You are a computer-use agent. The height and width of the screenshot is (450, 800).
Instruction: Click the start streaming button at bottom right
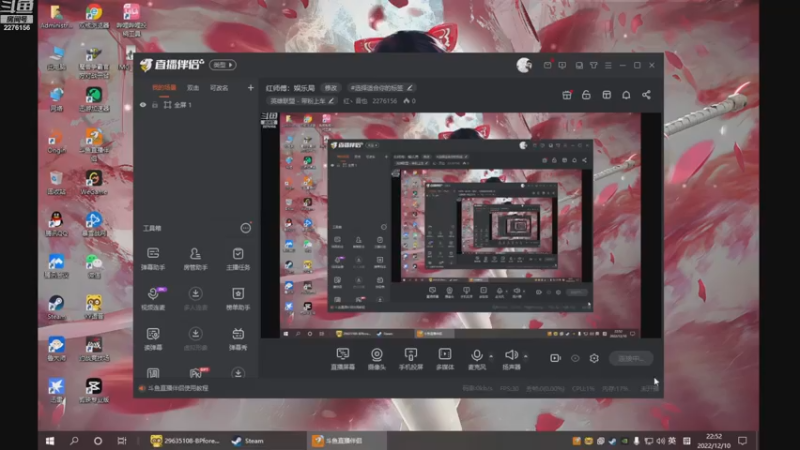point(631,358)
